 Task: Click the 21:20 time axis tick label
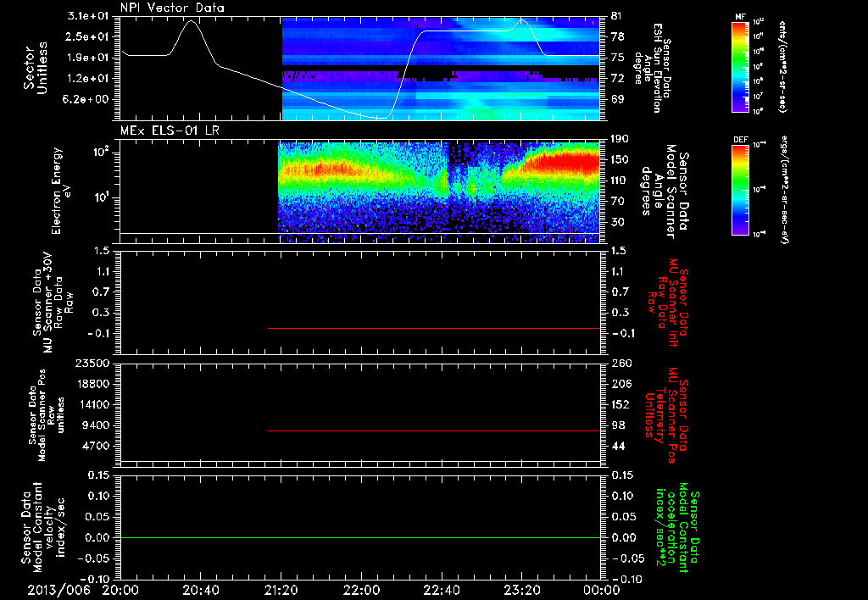281,590
